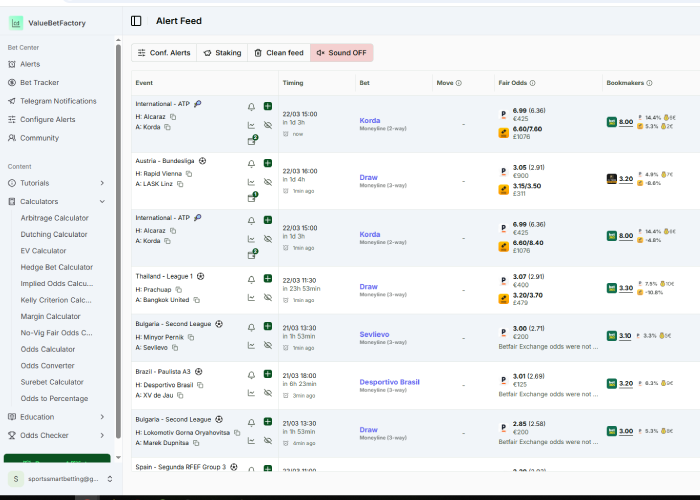
Task: Click bell icon for Lokomotiv Gorna Oryahovitsa row
Action: click(x=251, y=422)
